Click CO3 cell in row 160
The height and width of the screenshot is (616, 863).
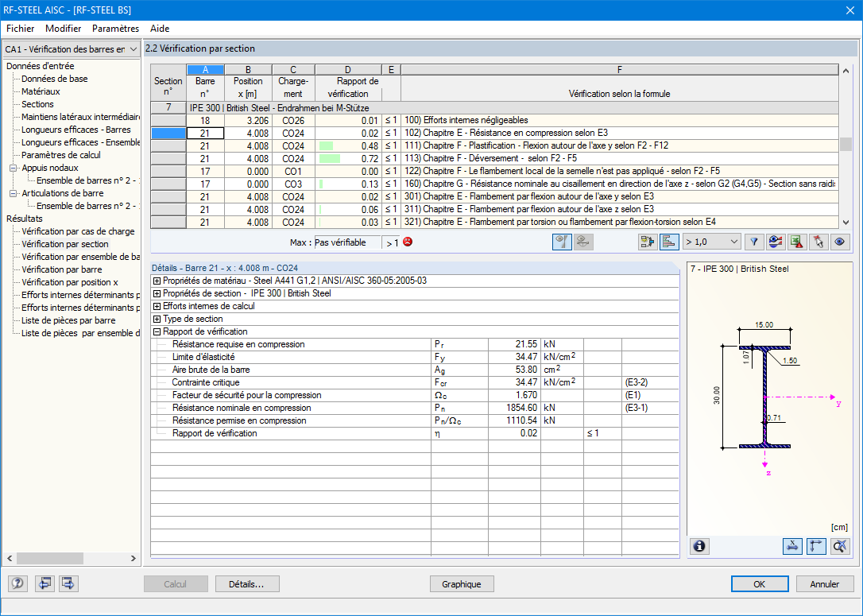(x=293, y=184)
